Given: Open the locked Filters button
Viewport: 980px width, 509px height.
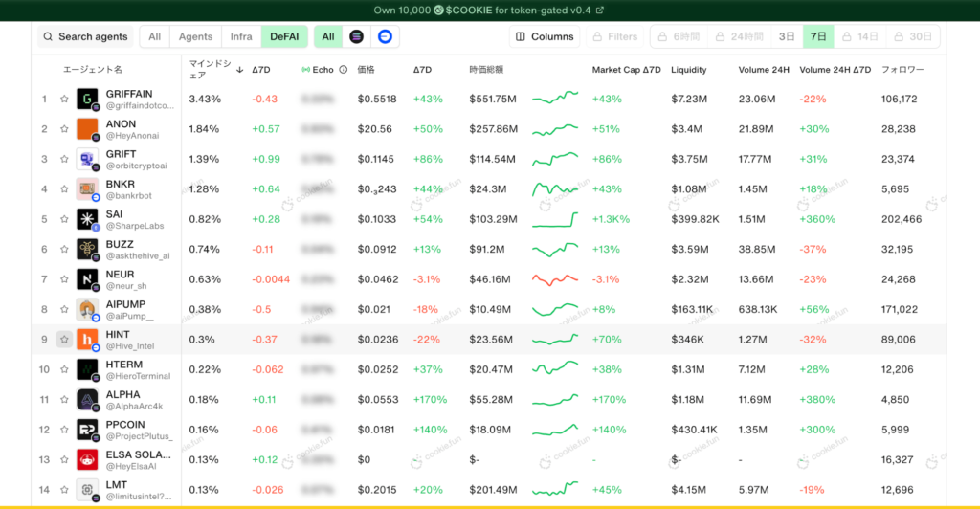Looking at the screenshot, I should 615,37.
